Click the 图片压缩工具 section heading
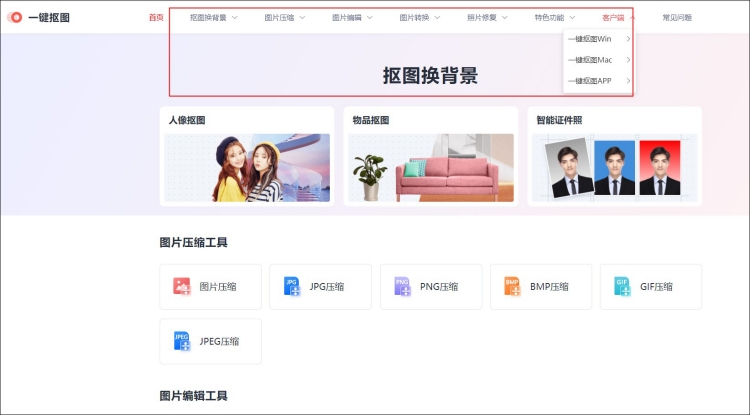 (x=194, y=242)
